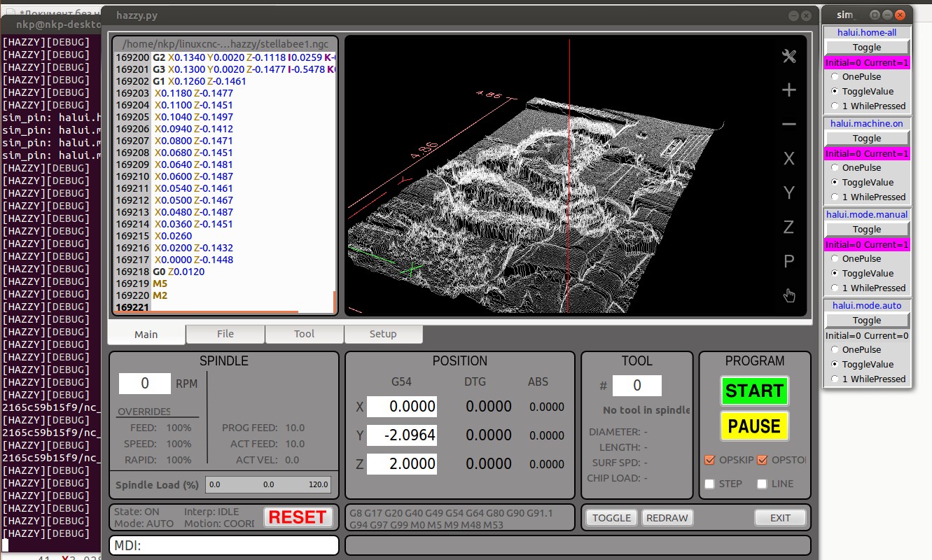Switch preview to X axis view
This screenshot has height=560, width=932.
(789, 159)
